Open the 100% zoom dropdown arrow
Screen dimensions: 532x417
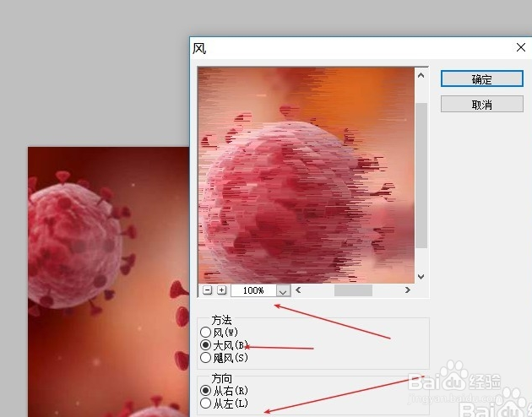pyautogui.click(x=283, y=290)
